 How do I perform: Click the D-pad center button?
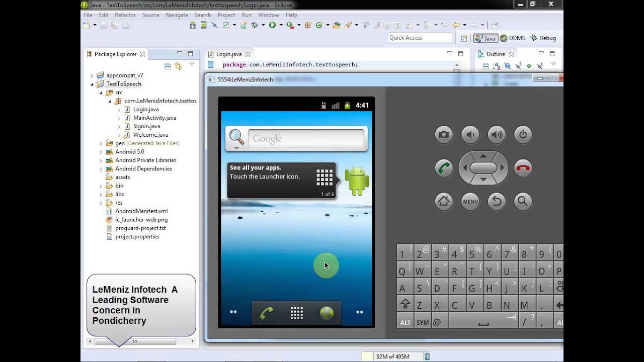(484, 168)
